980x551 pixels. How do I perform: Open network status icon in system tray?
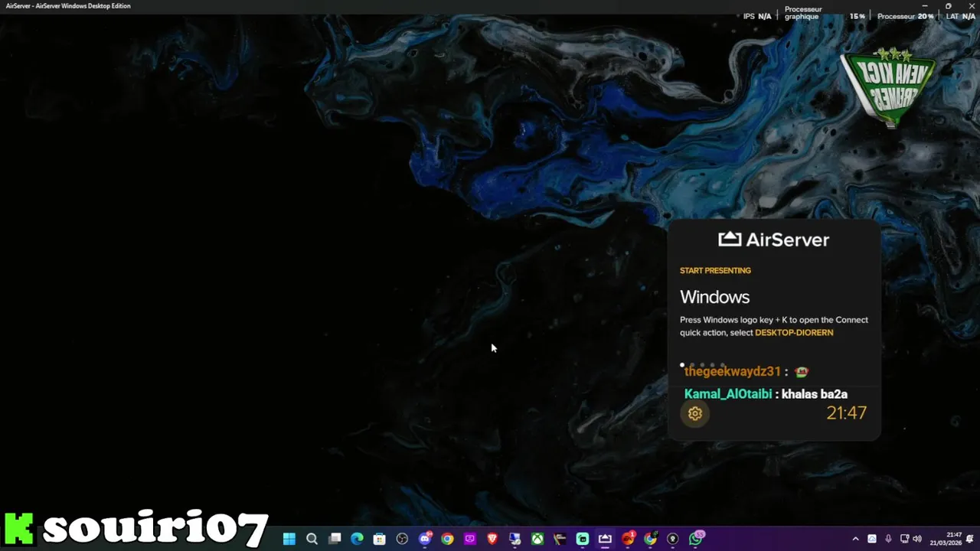(904, 539)
